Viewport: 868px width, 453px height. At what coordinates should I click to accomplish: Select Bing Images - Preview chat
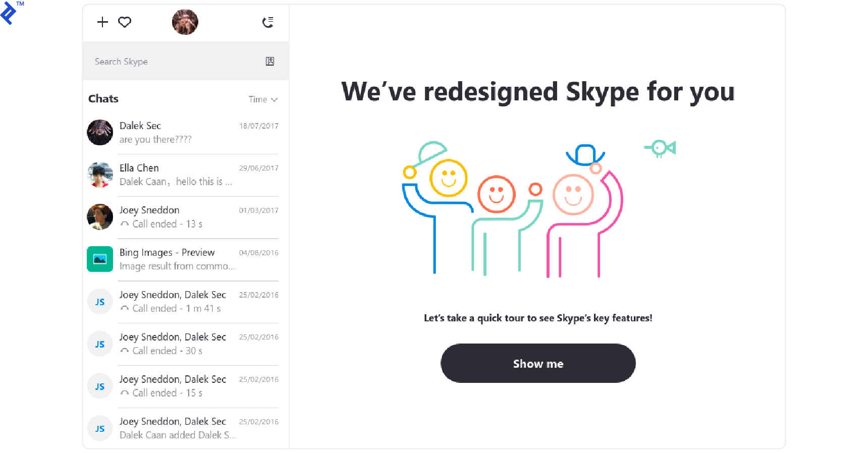(183, 259)
